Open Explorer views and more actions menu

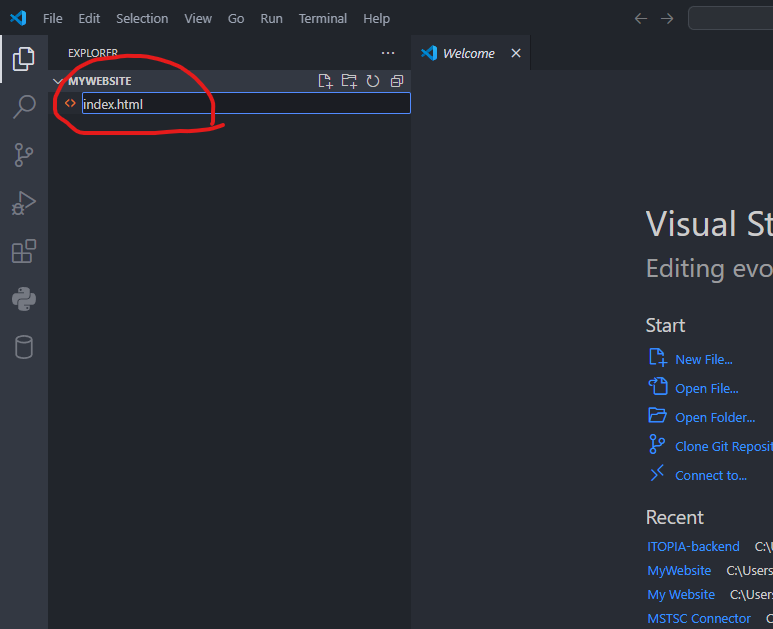[388, 53]
